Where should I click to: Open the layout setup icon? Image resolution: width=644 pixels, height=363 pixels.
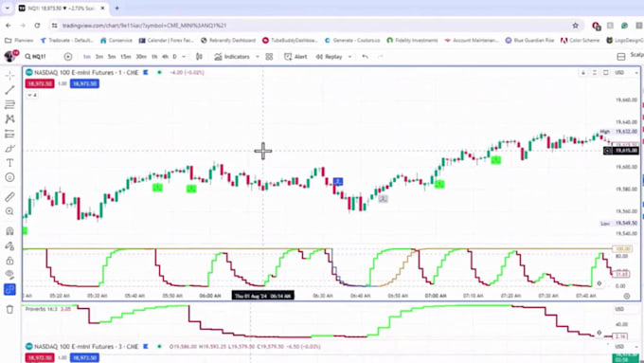(x=621, y=57)
